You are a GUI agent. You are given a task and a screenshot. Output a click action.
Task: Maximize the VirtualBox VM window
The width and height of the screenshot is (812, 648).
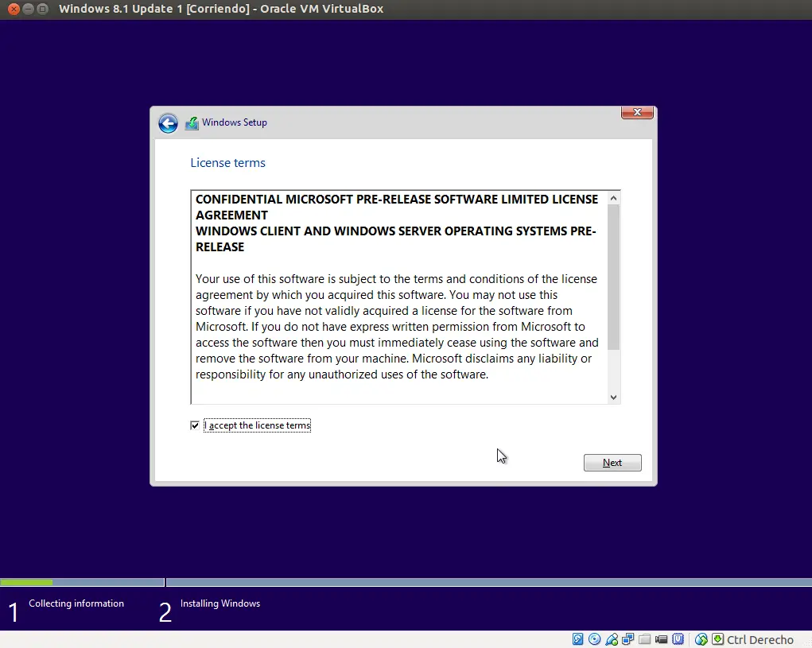click(x=42, y=9)
